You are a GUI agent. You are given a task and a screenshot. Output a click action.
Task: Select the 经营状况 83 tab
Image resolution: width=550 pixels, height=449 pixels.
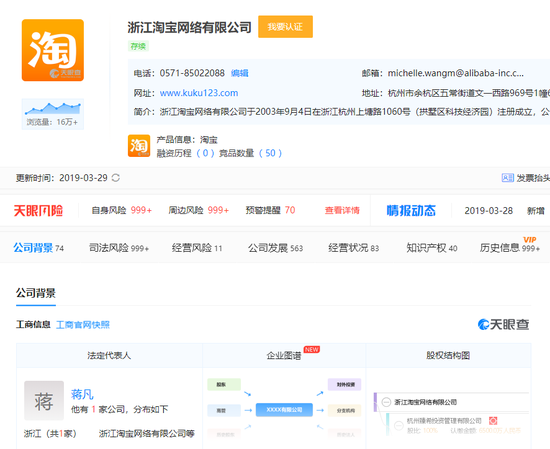tap(354, 248)
